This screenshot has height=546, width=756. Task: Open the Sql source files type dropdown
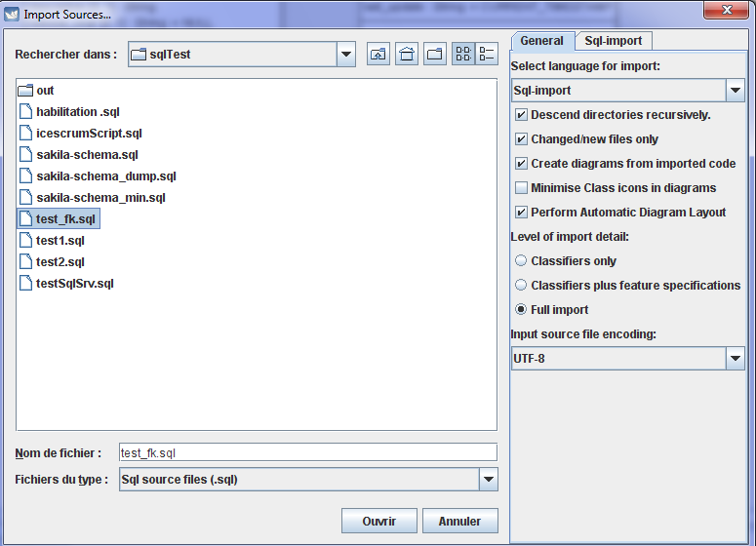click(489, 480)
